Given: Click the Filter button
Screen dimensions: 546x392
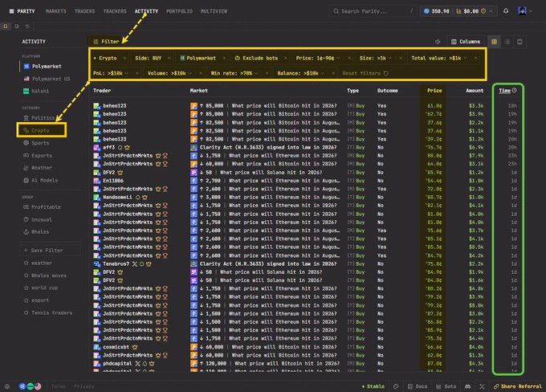Looking at the screenshot, I should coord(106,42).
